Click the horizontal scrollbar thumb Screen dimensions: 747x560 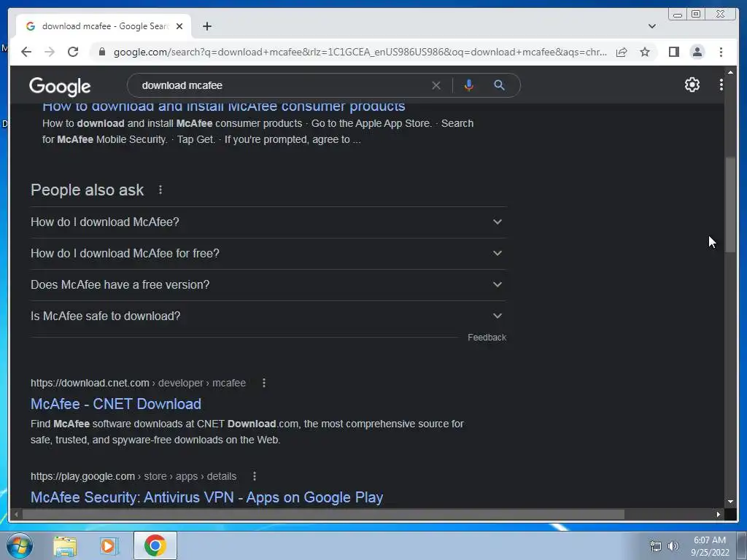[x=323, y=514]
